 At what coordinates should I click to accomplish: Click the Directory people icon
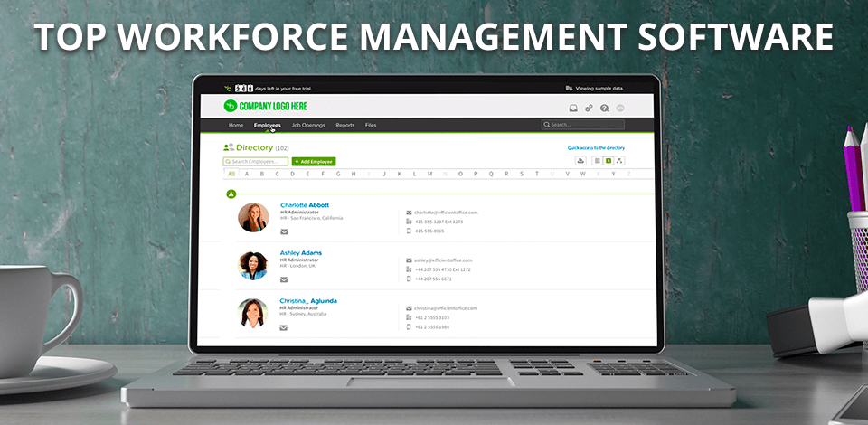click(228, 147)
